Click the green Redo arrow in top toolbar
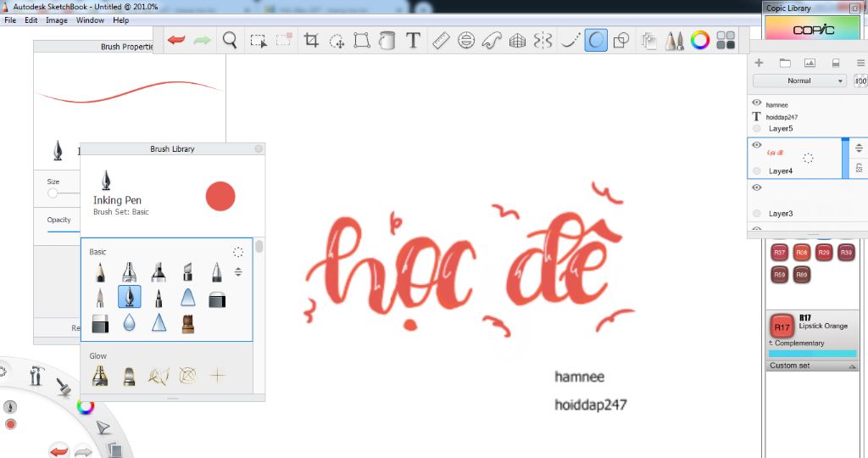 (x=202, y=40)
